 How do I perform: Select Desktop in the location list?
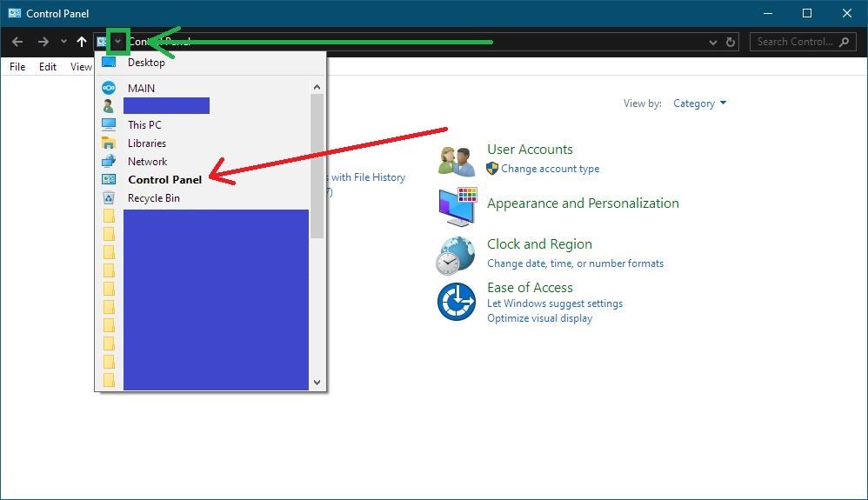(146, 63)
